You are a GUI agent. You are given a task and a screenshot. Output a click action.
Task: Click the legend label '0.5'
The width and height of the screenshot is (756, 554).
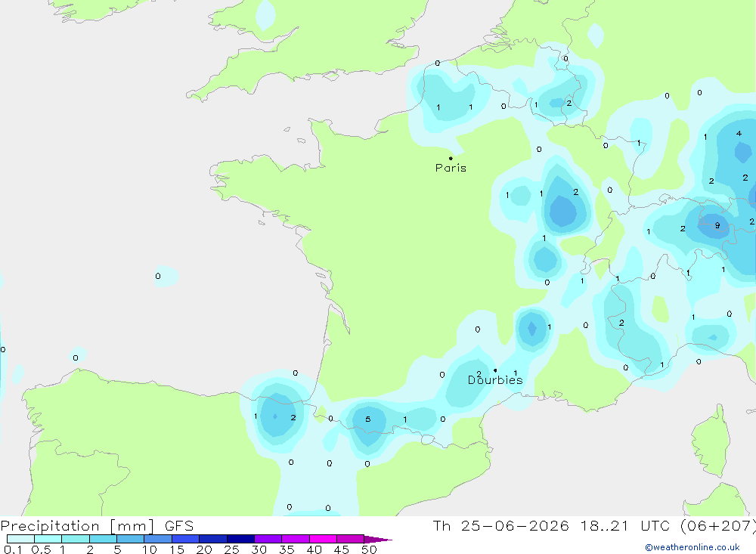point(41,549)
